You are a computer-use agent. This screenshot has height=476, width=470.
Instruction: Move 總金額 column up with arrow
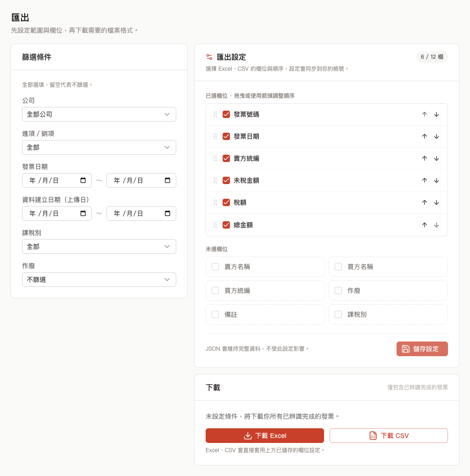click(x=425, y=225)
